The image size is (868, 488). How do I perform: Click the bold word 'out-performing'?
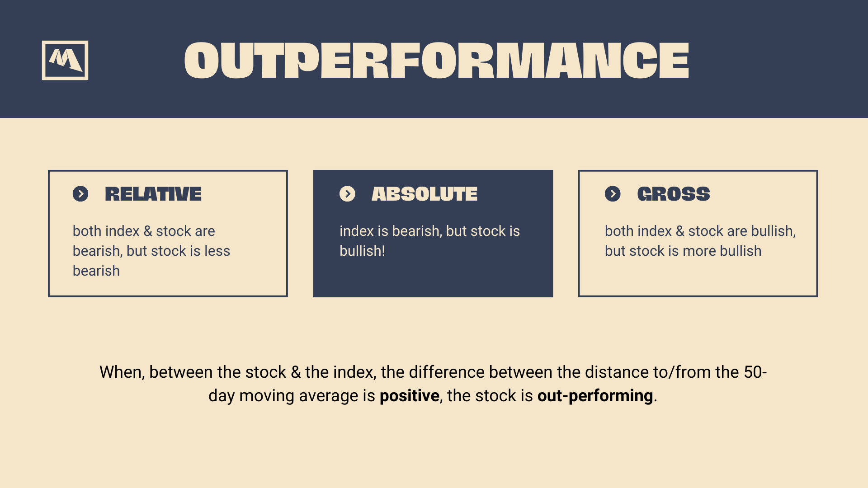(595, 396)
